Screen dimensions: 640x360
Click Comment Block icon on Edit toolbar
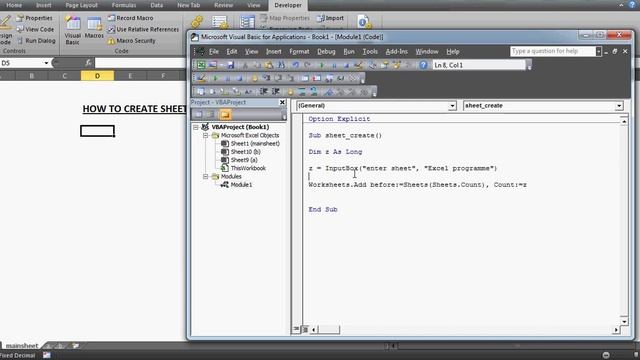point(302,91)
